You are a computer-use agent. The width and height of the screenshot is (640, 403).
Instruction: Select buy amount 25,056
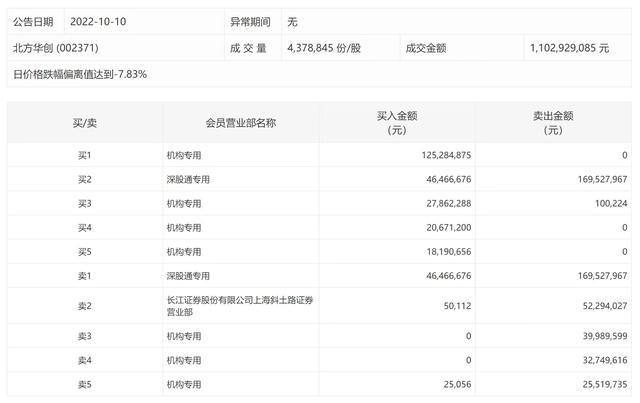457,384
